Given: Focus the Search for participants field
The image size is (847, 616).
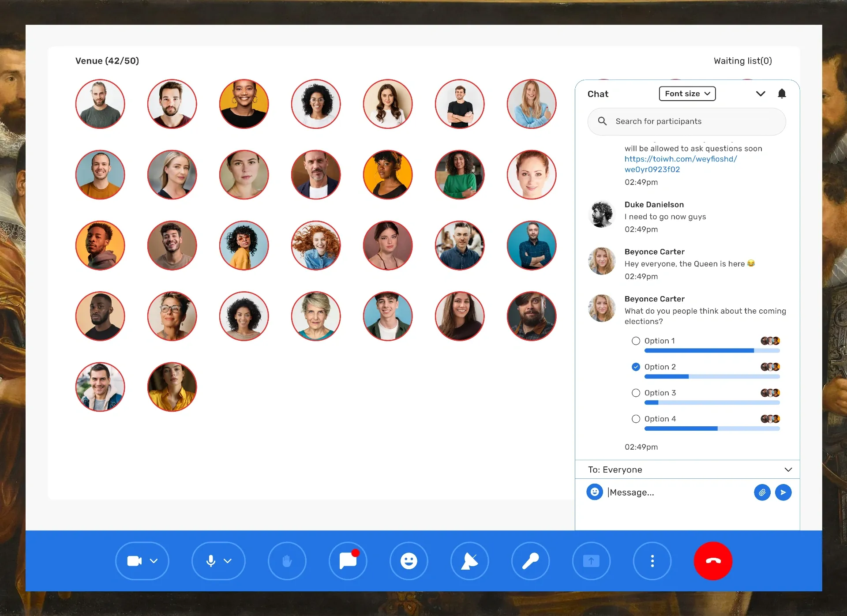Looking at the screenshot, I should click(x=687, y=121).
